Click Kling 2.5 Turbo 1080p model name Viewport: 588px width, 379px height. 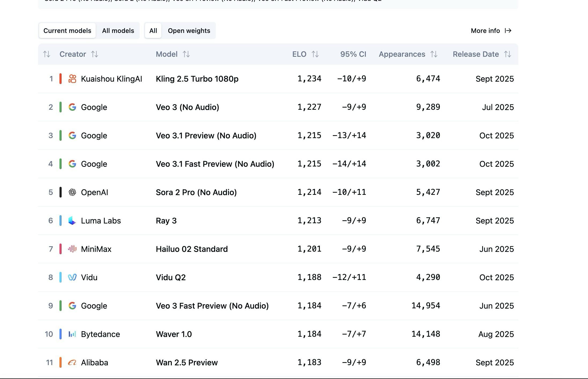tap(197, 79)
